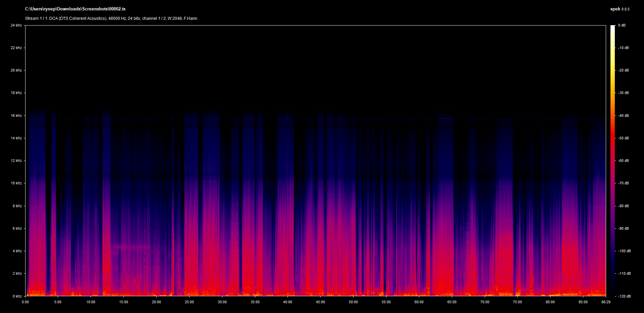The width and height of the screenshot is (644, 313).
Task: Click the 75:00 time axis marker
Action: click(x=517, y=302)
